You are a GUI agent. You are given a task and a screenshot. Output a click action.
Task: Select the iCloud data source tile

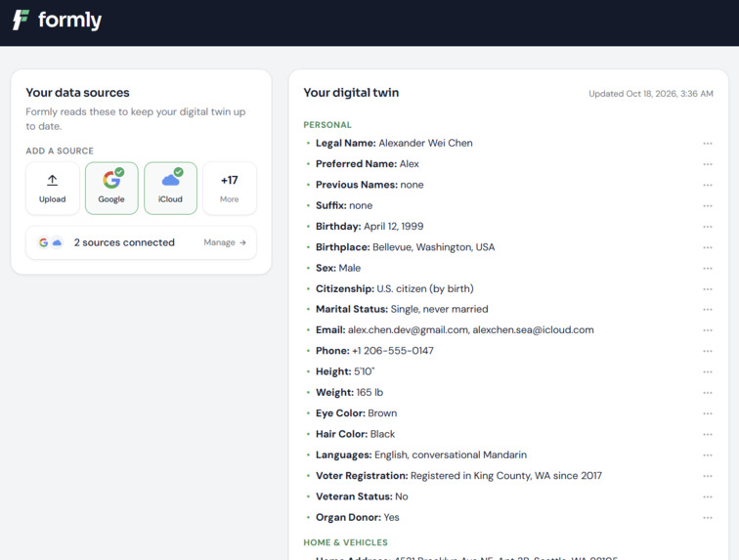click(171, 188)
